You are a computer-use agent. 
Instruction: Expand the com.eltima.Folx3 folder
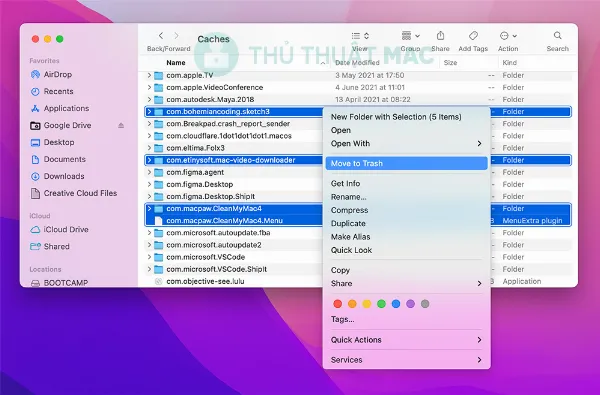149,148
